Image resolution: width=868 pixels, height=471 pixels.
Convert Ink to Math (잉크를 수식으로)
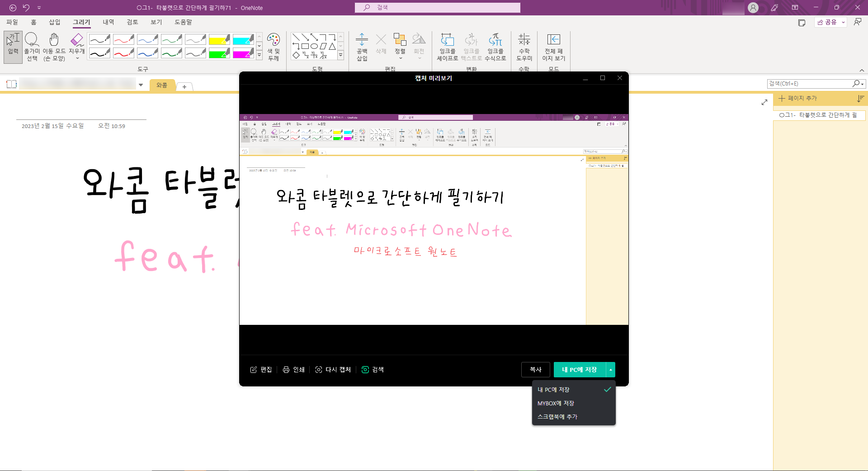(x=495, y=47)
